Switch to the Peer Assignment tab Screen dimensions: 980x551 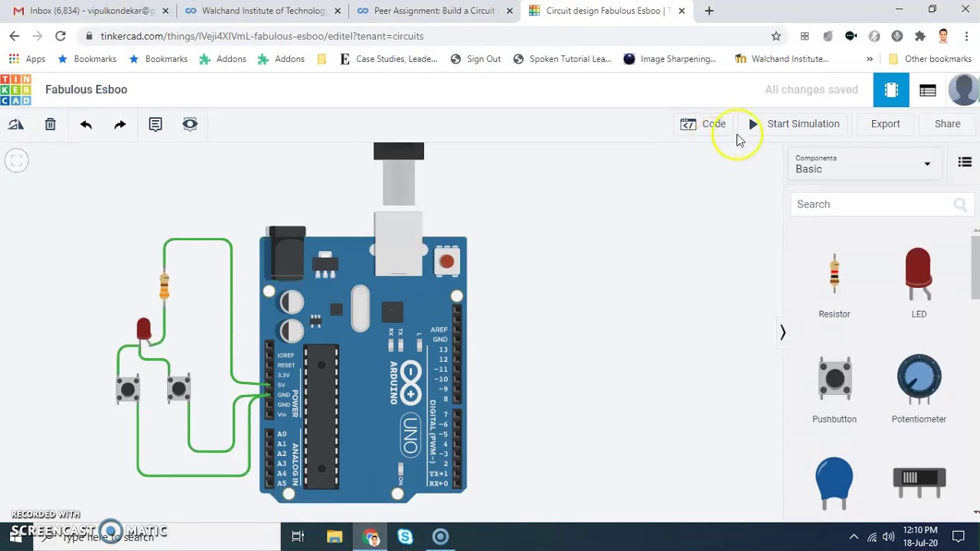click(434, 11)
